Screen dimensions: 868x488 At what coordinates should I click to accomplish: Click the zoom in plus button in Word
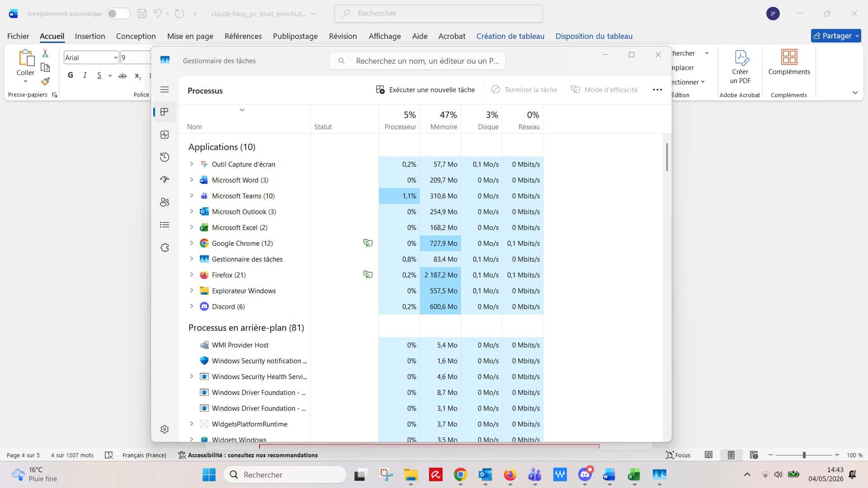tap(837, 455)
